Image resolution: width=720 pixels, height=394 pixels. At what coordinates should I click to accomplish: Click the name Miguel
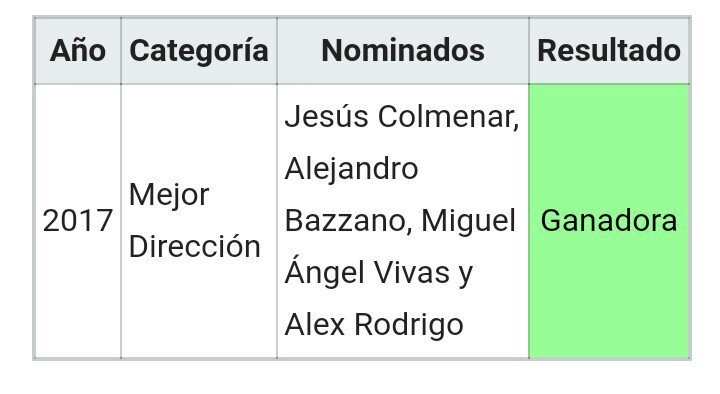coord(468,222)
